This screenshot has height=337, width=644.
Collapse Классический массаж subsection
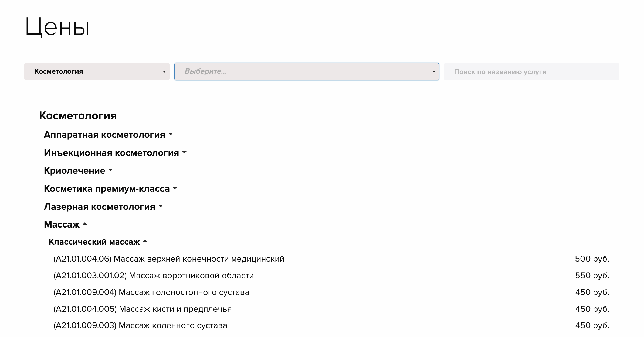[94, 242]
